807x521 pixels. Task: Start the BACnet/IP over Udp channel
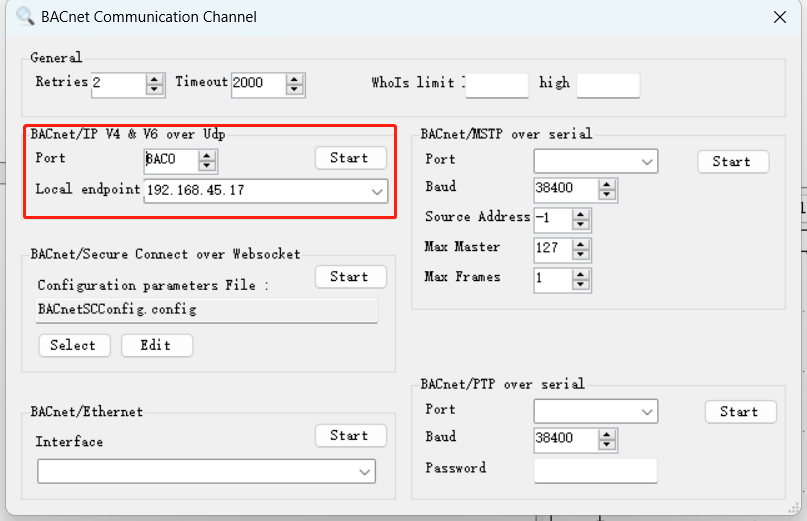coord(349,158)
